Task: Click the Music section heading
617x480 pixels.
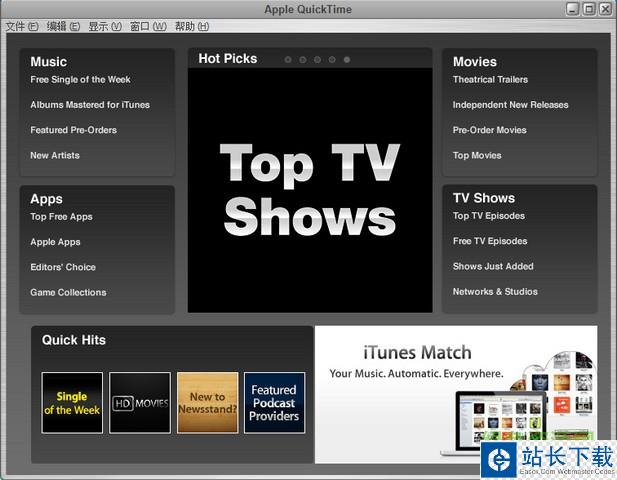Action: pyautogui.click(x=49, y=62)
